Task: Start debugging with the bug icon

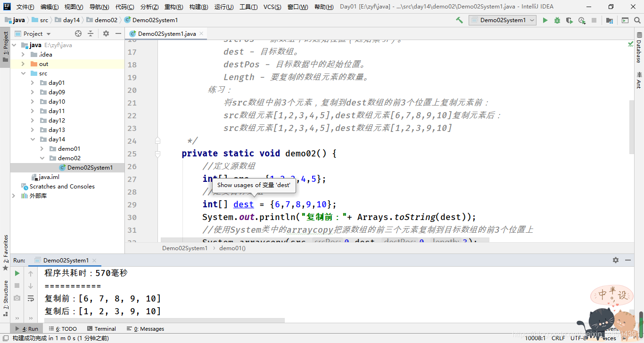Action: 557,20
